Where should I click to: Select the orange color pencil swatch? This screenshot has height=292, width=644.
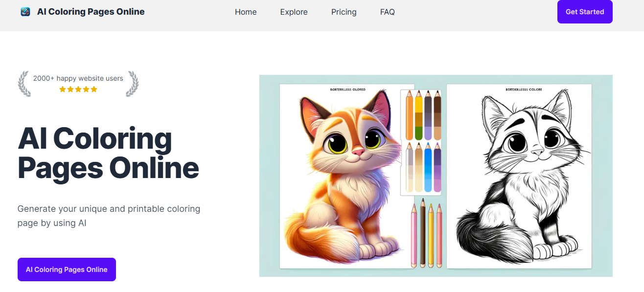[410, 115]
